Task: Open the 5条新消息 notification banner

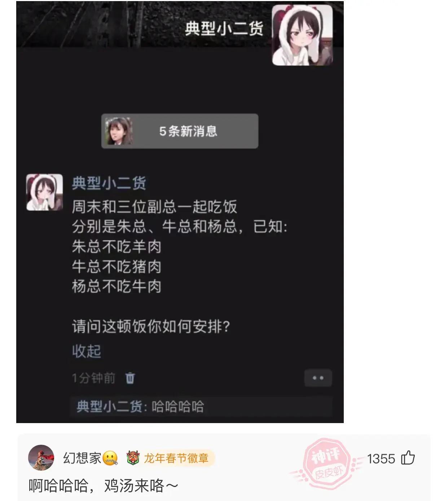Action: tap(180, 131)
